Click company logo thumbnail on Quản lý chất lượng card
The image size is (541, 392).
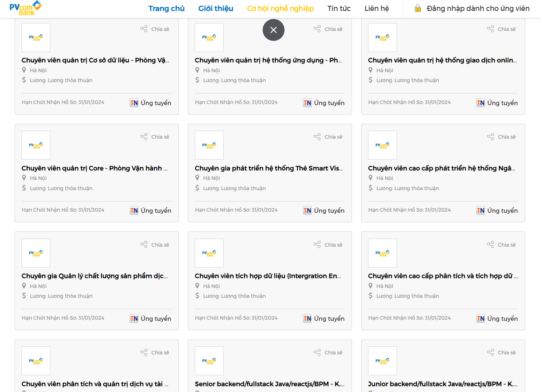coord(36,253)
